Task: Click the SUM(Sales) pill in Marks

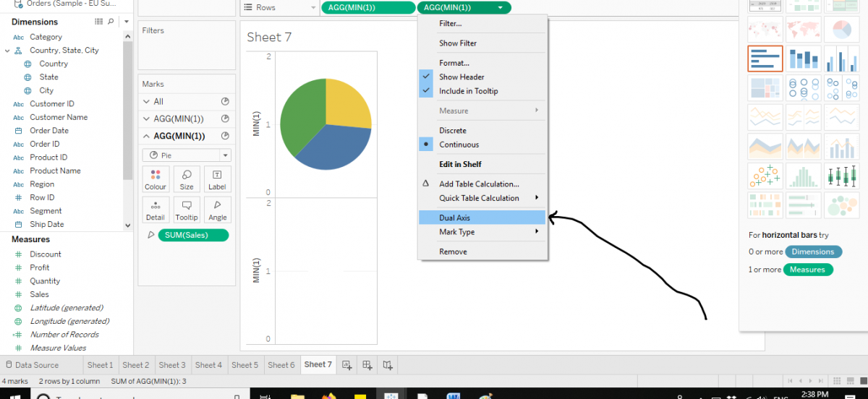Action: (x=194, y=235)
